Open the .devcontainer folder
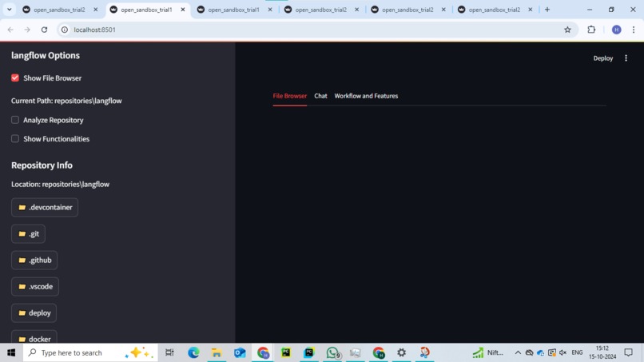 click(45, 207)
